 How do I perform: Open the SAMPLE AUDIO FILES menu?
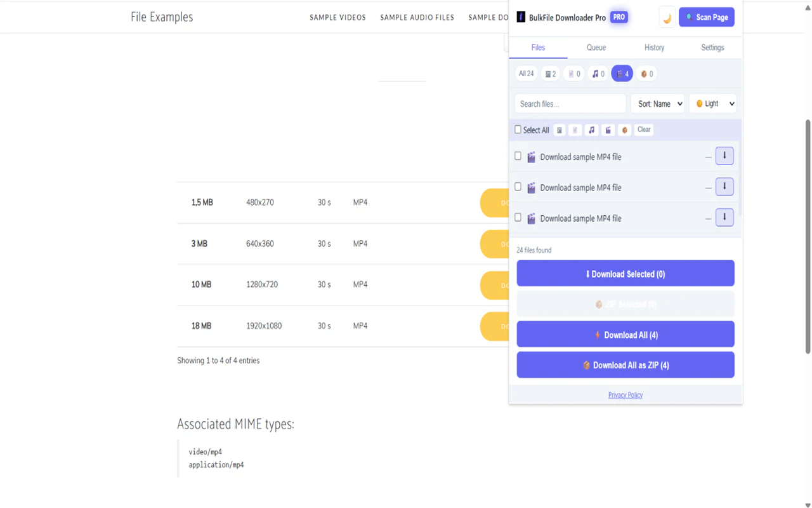417,18
